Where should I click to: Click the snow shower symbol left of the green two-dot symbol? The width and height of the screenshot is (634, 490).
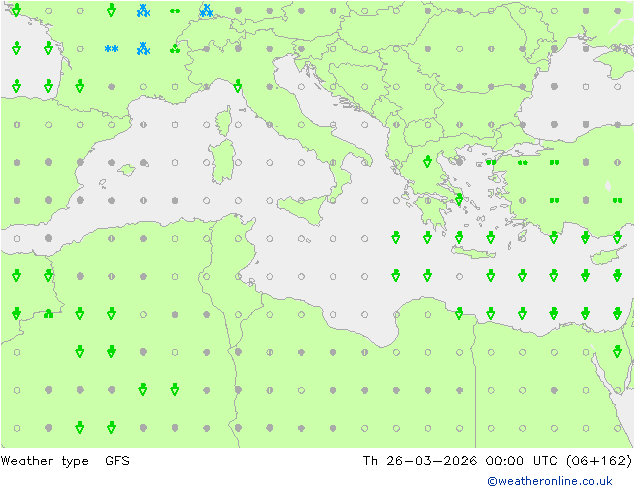(x=143, y=11)
